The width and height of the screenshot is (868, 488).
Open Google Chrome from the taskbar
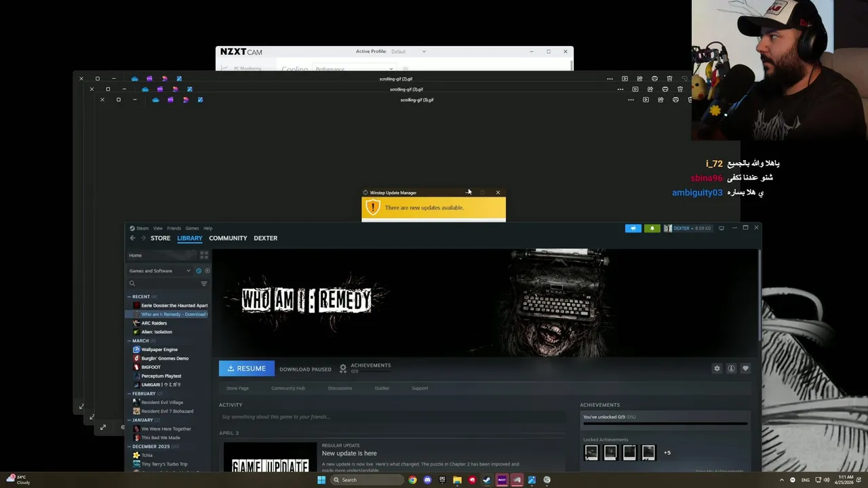(412, 480)
